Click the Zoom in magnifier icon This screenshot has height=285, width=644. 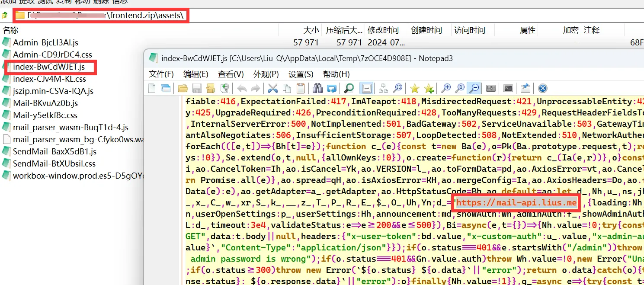point(446,89)
